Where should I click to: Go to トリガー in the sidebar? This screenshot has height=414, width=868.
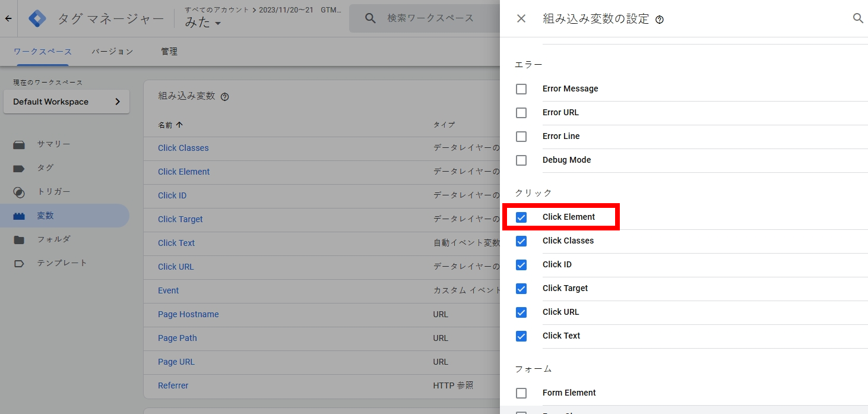[53, 192]
